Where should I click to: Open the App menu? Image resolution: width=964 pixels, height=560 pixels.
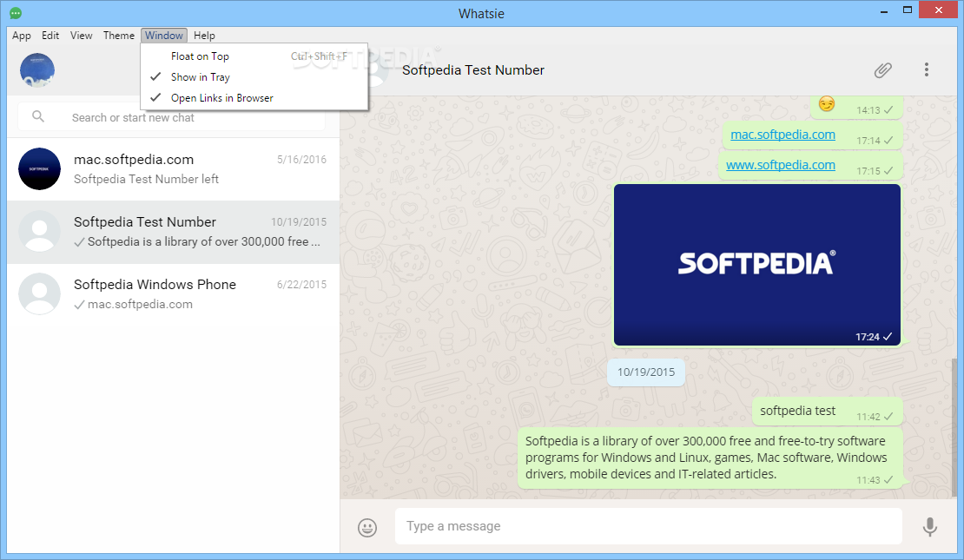coord(22,36)
